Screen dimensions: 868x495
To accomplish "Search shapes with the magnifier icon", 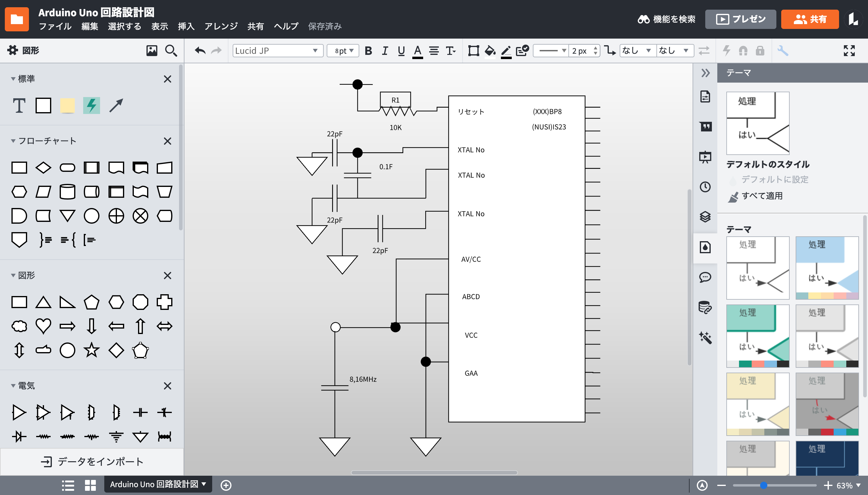I will pos(171,51).
